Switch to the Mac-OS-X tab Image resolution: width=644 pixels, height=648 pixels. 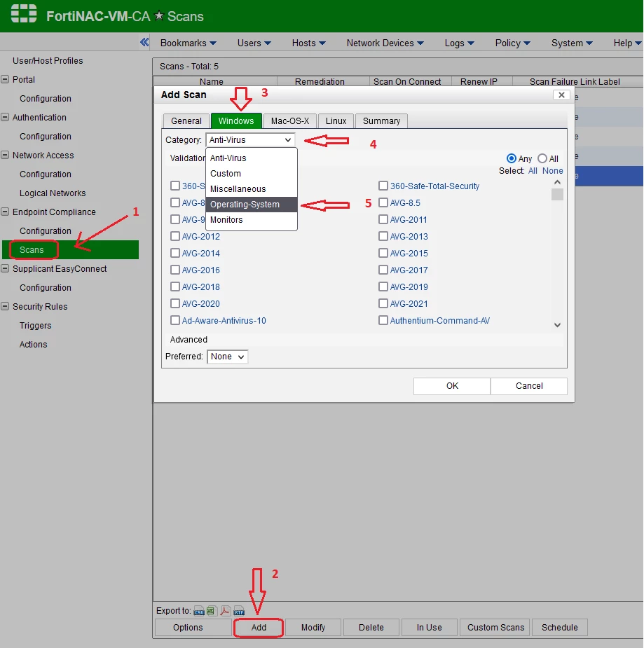(289, 121)
